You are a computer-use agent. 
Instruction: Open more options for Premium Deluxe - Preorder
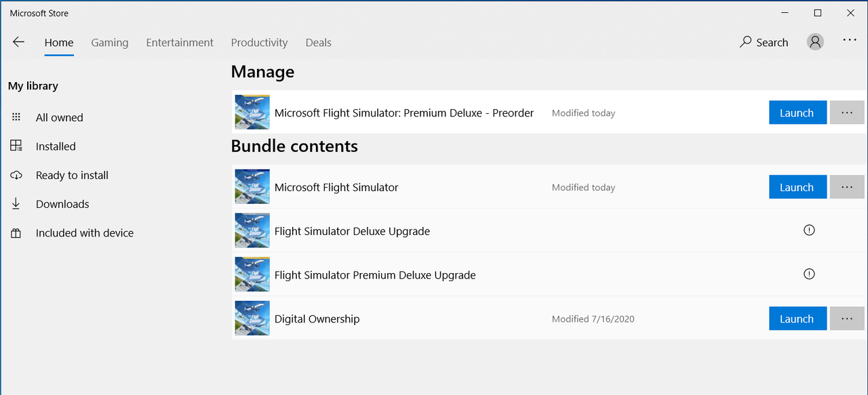tap(847, 112)
